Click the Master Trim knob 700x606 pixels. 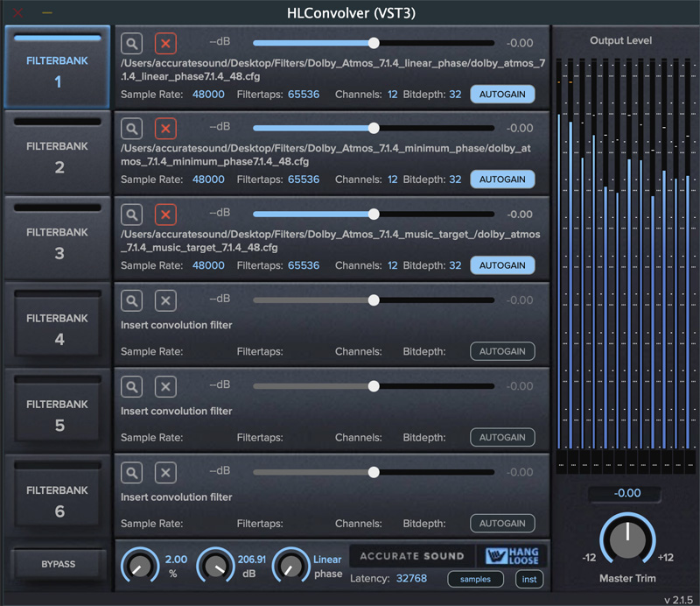coord(626,540)
